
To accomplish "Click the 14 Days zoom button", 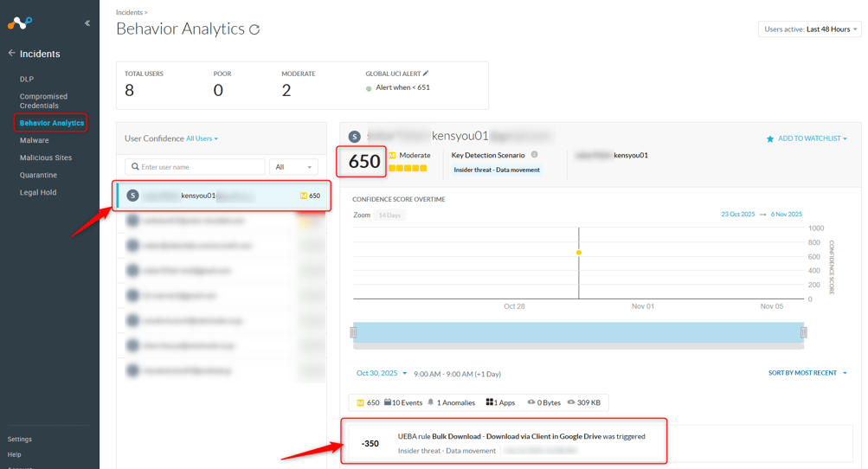I will (x=389, y=215).
